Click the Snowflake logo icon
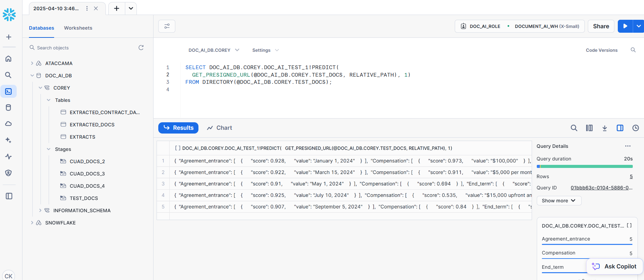The width and height of the screenshot is (644, 280). point(9,15)
